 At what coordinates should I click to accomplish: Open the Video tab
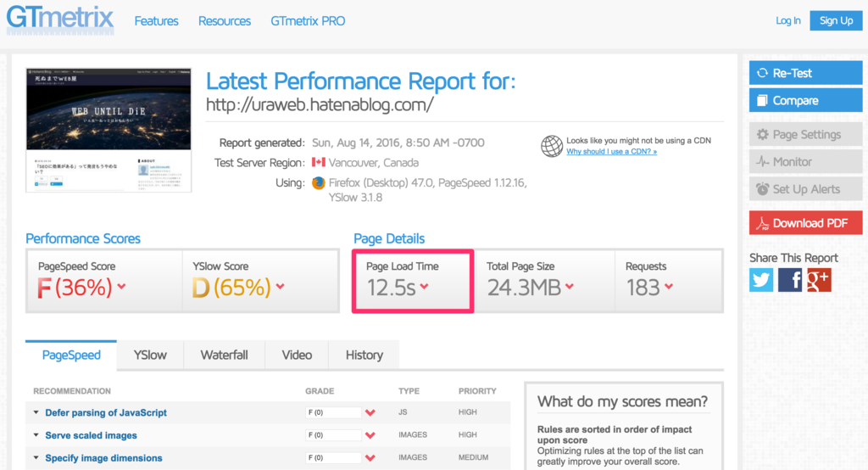297,355
